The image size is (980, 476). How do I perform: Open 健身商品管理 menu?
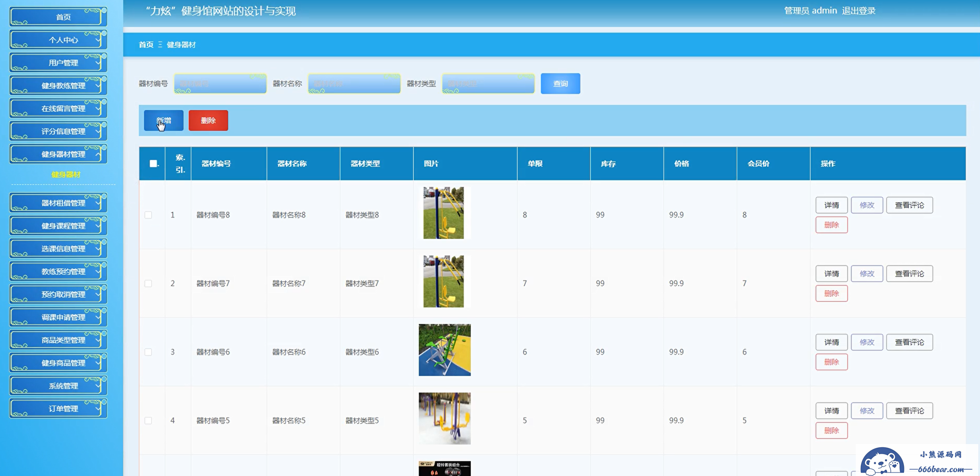click(x=58, y=362)
